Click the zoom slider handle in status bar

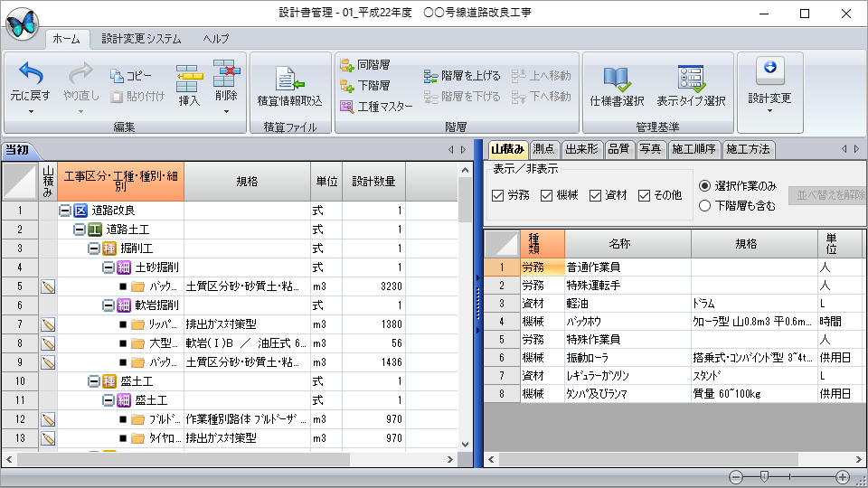(x=764, y=476)
